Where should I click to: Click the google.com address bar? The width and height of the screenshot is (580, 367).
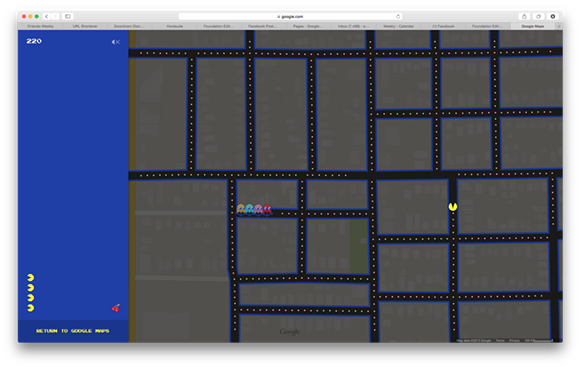290,16
